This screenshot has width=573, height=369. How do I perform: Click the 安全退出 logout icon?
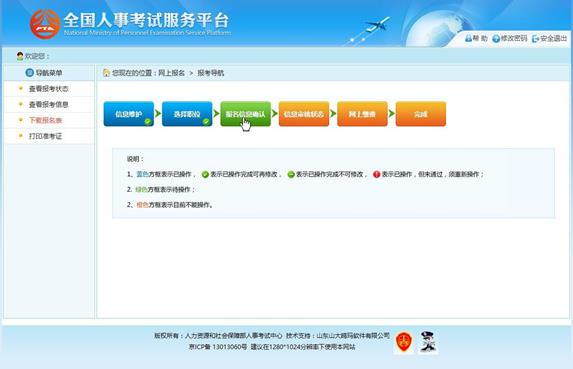click(535, 38)
